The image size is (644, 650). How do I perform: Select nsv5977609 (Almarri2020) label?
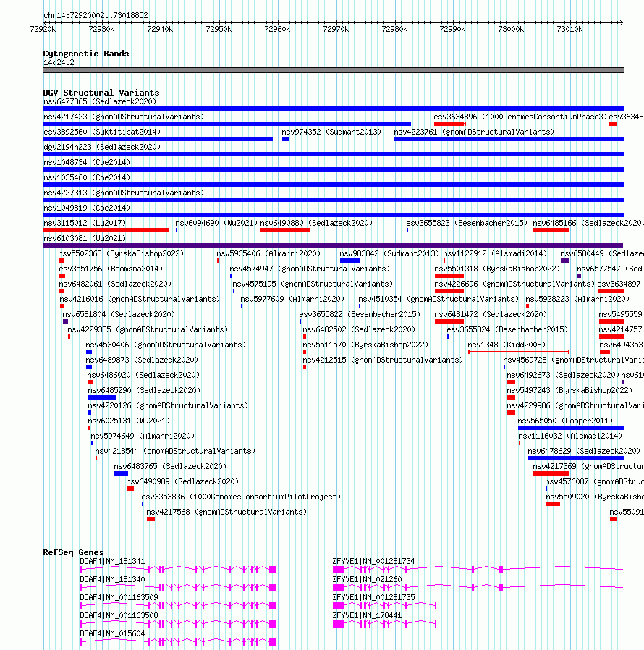pyautogui.click(x=292, y=299)
